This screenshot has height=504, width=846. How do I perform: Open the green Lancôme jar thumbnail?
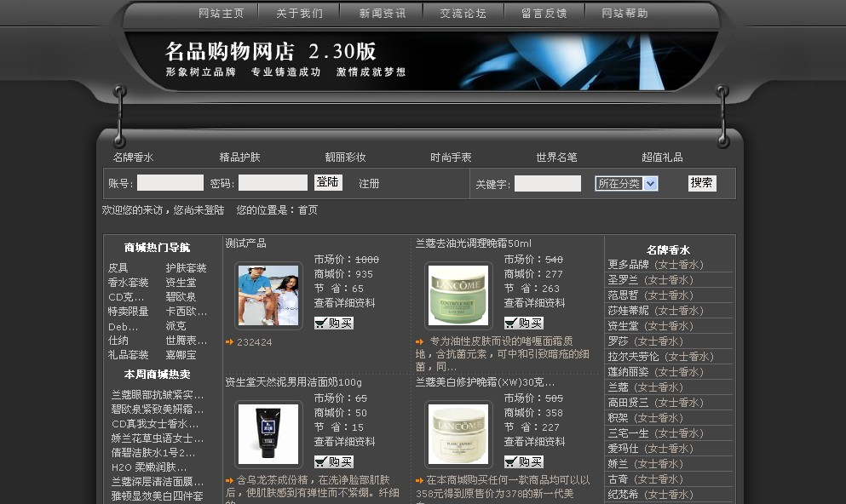(x=458, y=295)
